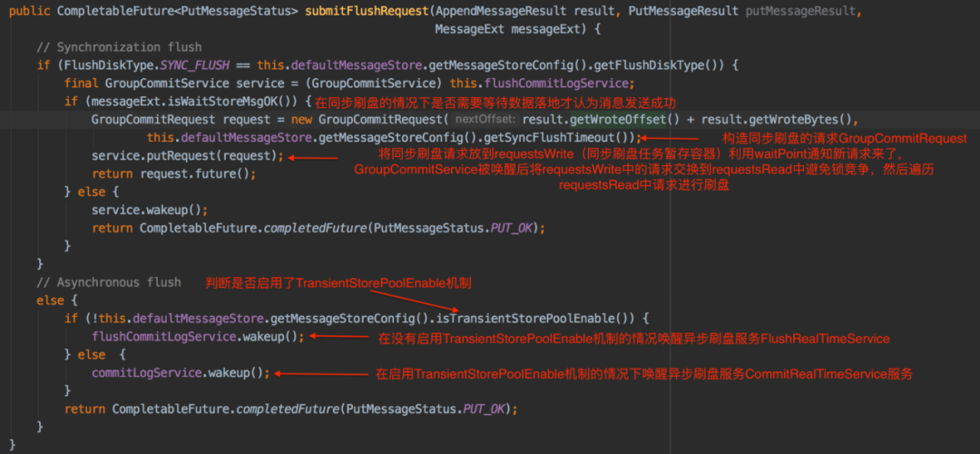Screen dimensions: 980x454
Task: Click CompletableFuture<PutMessageStatus> return type in signature
Action: pyautogui.click(x=178, y=12)
